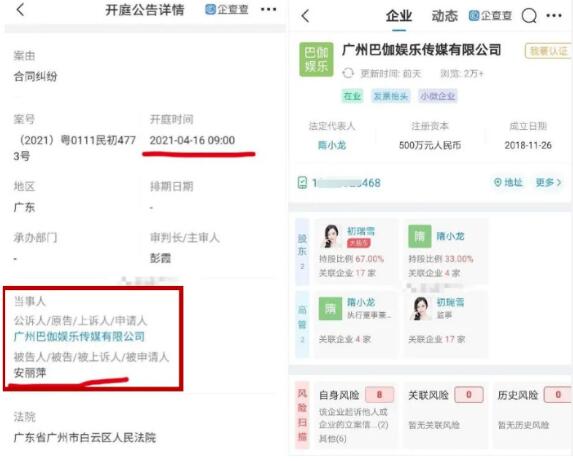Select hearing time 2021-04-16 09:00

click(192, 140)
